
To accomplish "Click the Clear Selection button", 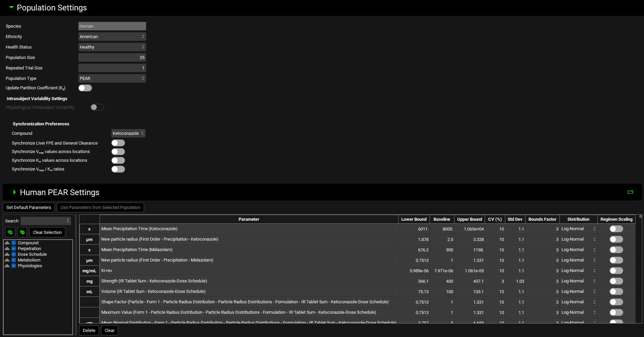I will pyautogui.click(x=47, y=232).
